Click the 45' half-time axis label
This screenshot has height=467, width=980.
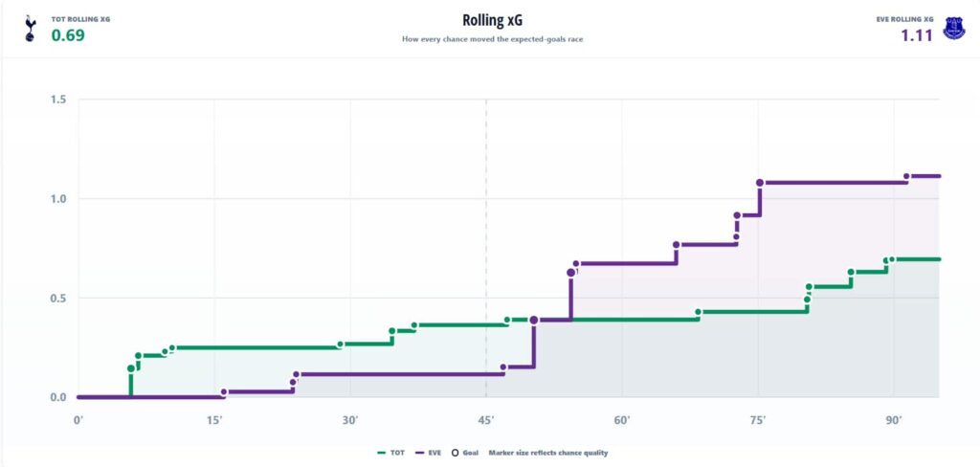pyautogui.click(x=486, y=420)
